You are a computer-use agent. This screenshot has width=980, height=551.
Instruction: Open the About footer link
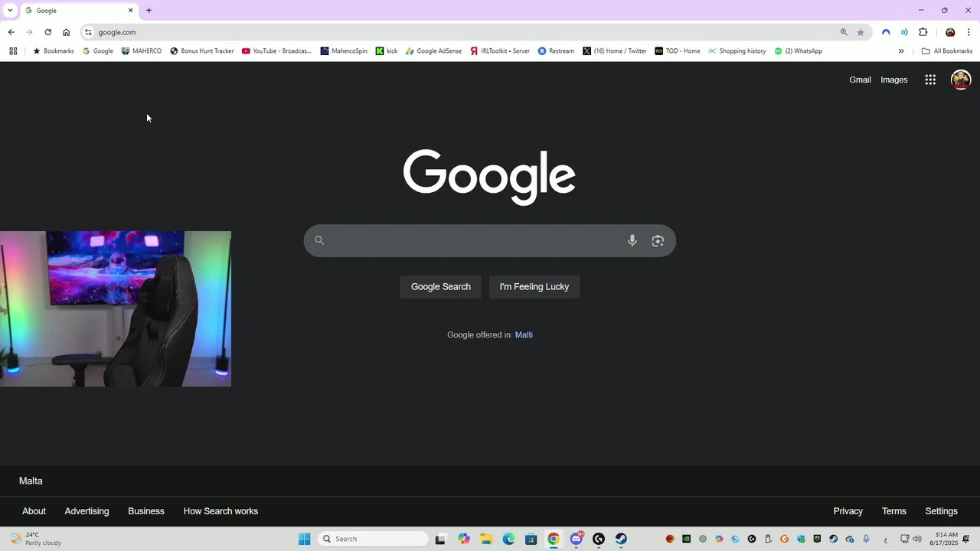[34, 511]
